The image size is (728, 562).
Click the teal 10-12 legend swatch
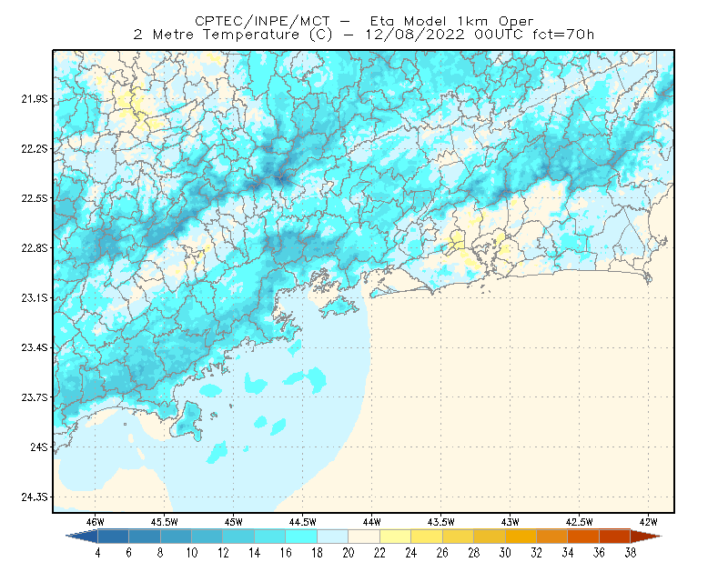pyautogui.click(x=207, y=537)
